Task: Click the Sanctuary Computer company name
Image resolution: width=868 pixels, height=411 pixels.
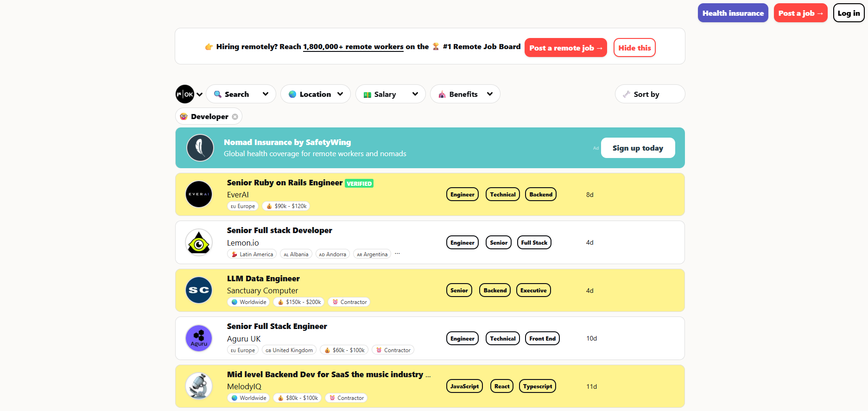Action: tap(262, 291)
